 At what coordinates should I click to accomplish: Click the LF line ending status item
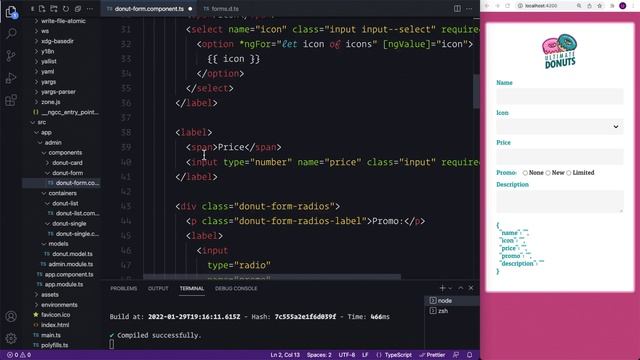pyautogui.click(x=365, y=355)
